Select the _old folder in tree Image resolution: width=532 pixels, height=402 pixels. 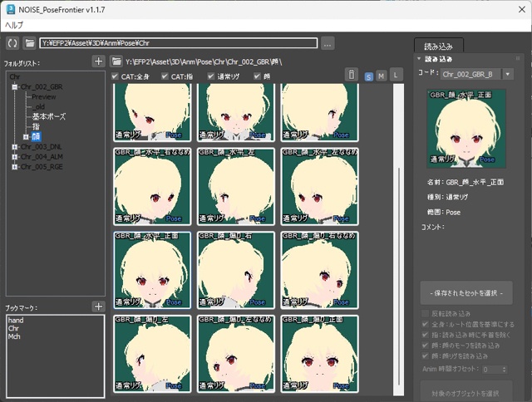(x=39, y=107)
